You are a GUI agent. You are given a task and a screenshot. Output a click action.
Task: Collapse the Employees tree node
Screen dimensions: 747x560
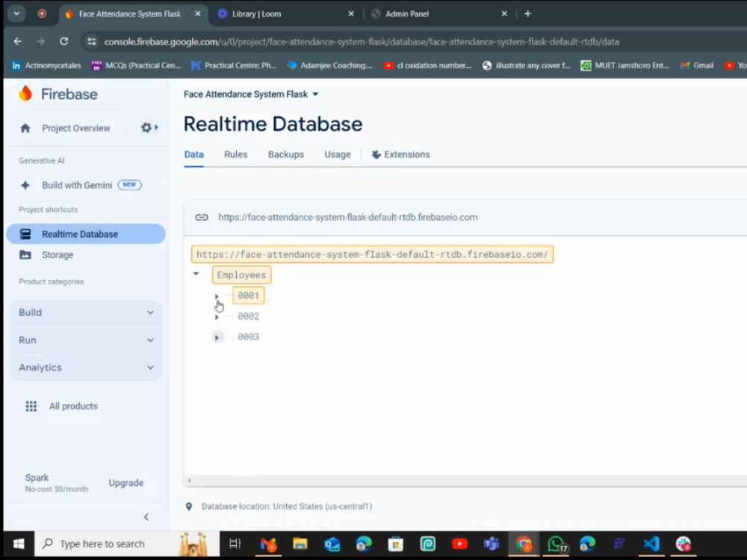click(x=196, y=274)
